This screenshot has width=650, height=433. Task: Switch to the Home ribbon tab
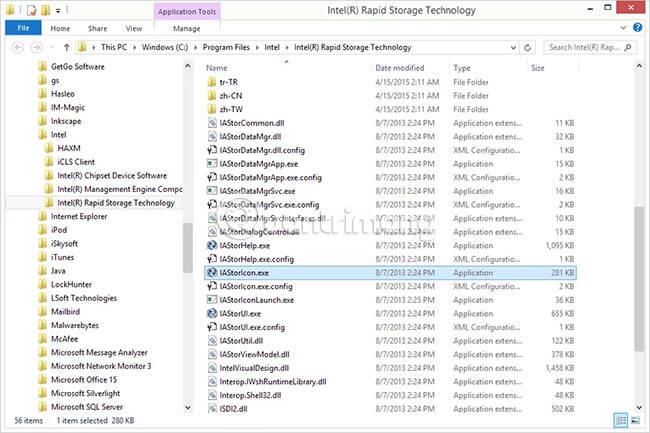point(60,29)
